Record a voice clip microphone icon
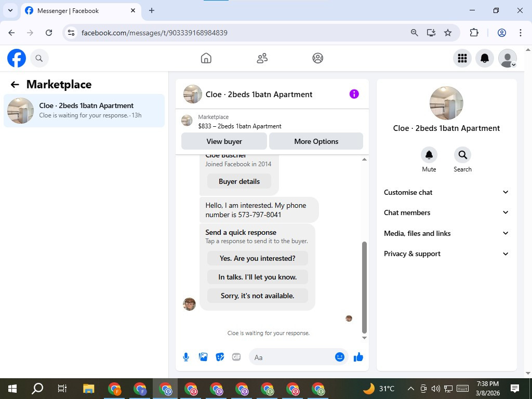The image size is (532, 399). click(186, 357)
